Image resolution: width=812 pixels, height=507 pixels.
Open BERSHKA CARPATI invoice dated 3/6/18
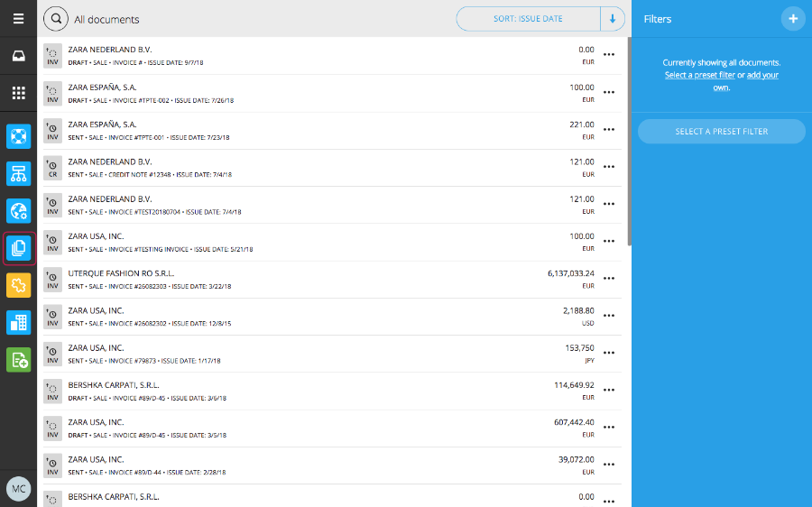pyautogui.click(x=332, y=392)
